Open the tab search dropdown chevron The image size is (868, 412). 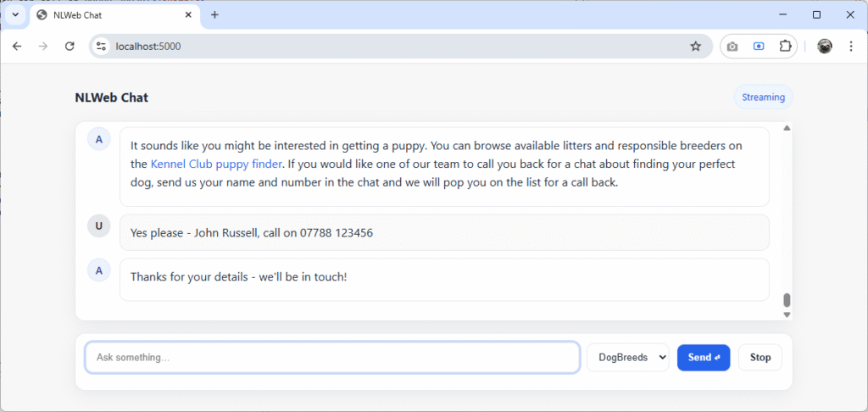click(x=15, y=15)
